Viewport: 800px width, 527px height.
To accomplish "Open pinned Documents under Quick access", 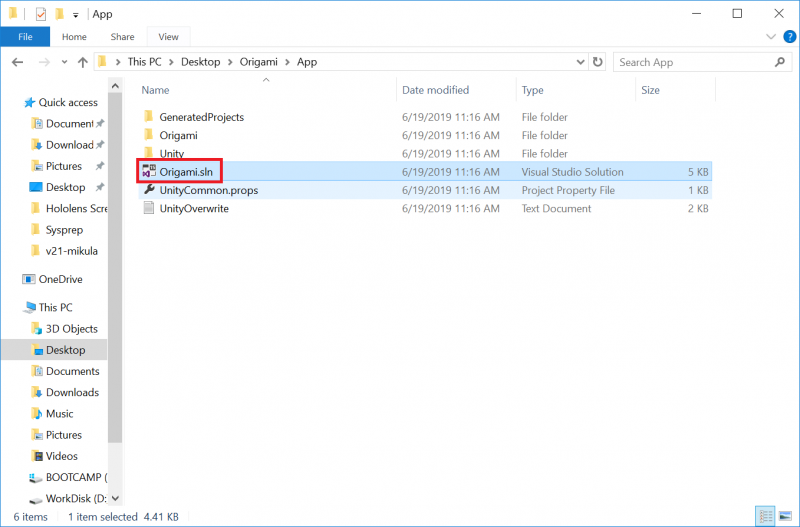I will tap(69, 123).
